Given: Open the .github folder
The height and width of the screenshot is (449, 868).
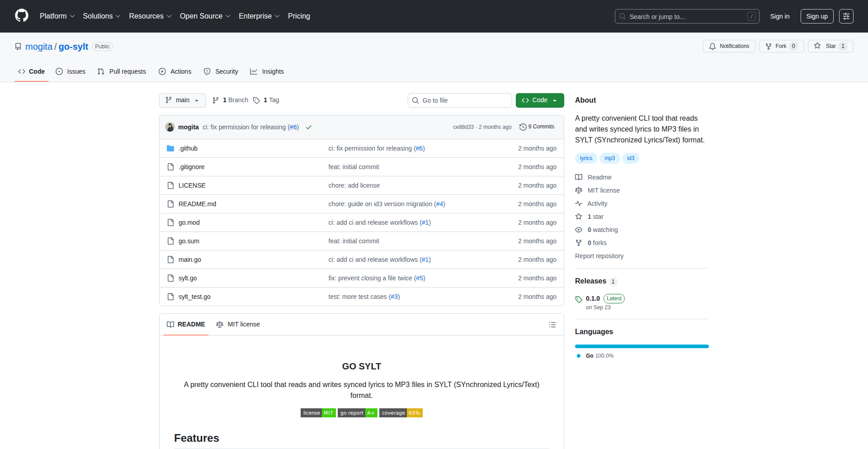Looking at the screenshot, I should [x=188, y=148].
